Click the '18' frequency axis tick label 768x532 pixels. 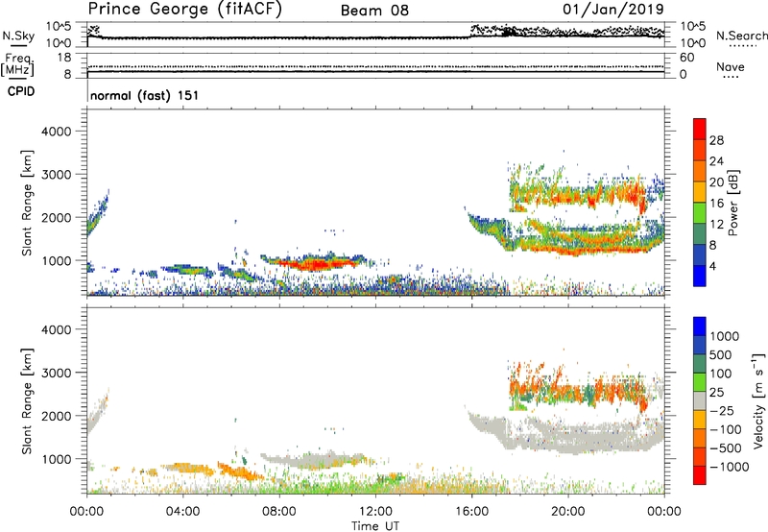(64, 58)
